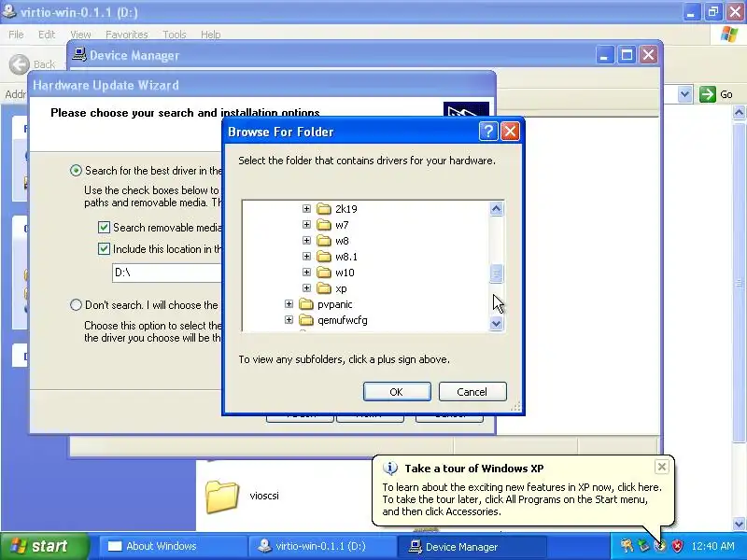Click the 12:40 AM clock

[712, 546]
